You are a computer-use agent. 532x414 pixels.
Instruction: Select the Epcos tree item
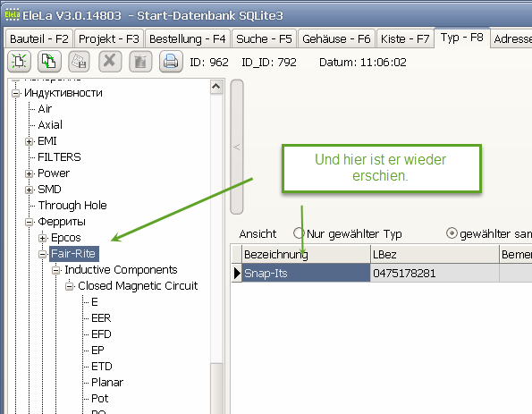tap(66, 238)
